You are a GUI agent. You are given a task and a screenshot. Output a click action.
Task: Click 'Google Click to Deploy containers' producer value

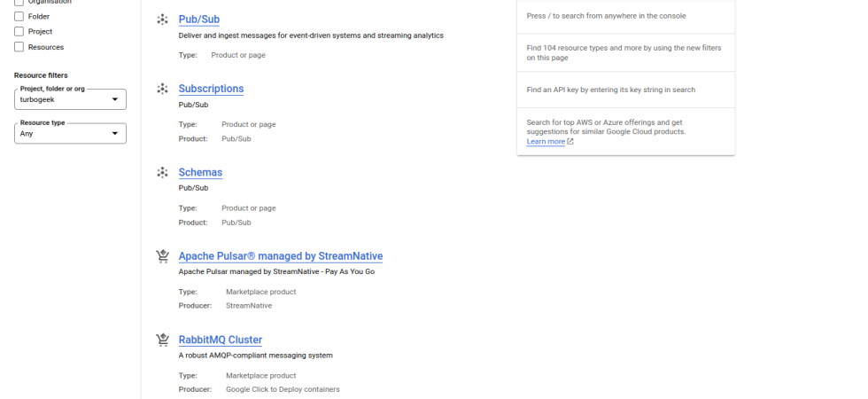click(283, 389)
